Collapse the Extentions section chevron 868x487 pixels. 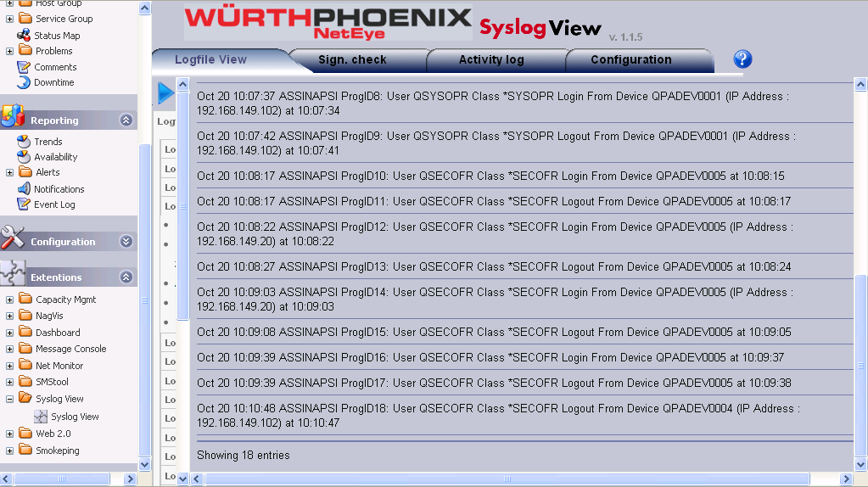pyautogui.click(x=126, y=277)
